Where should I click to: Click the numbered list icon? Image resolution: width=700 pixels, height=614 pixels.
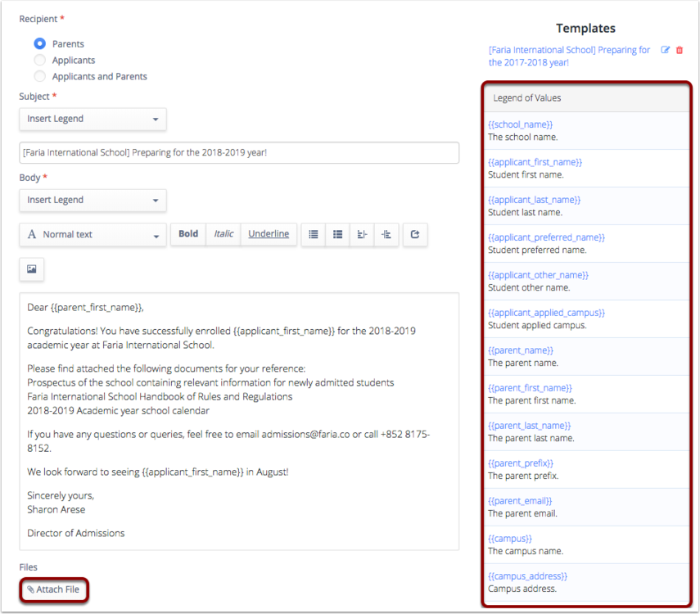click(x=338, y=234)
